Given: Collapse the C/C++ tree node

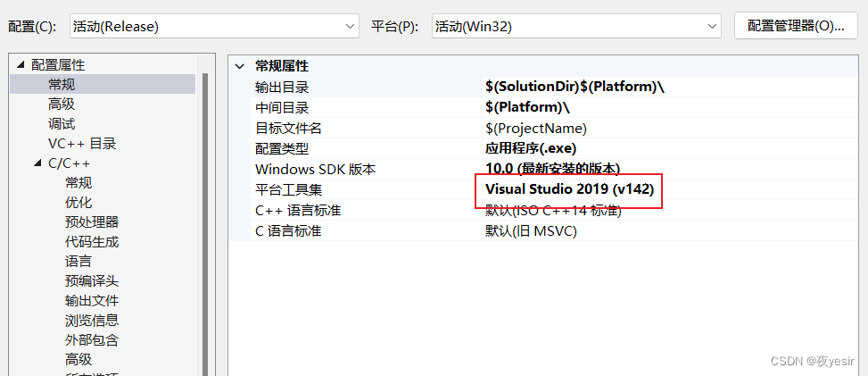Looking at the screenshot, I should click(37, 163).
